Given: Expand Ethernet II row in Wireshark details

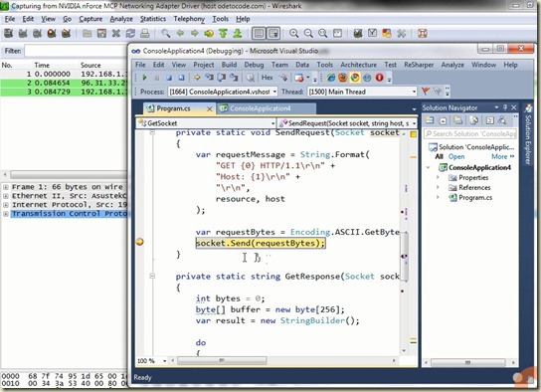Looking at the screenshot, I should [6, 196].
